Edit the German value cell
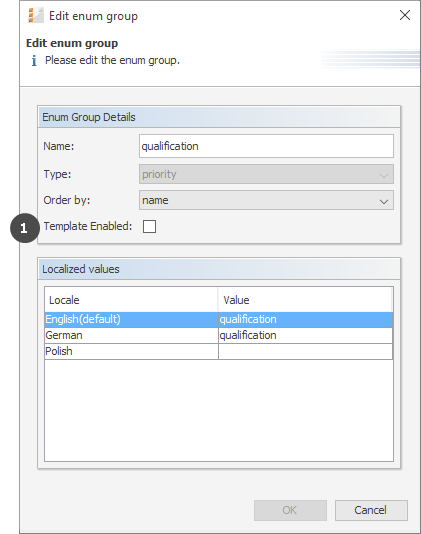 pos(306,335)
